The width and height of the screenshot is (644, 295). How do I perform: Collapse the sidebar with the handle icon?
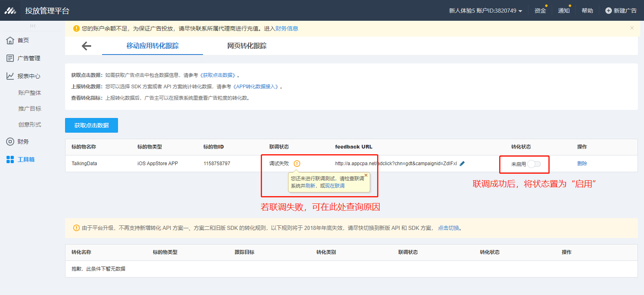(33, 26)
